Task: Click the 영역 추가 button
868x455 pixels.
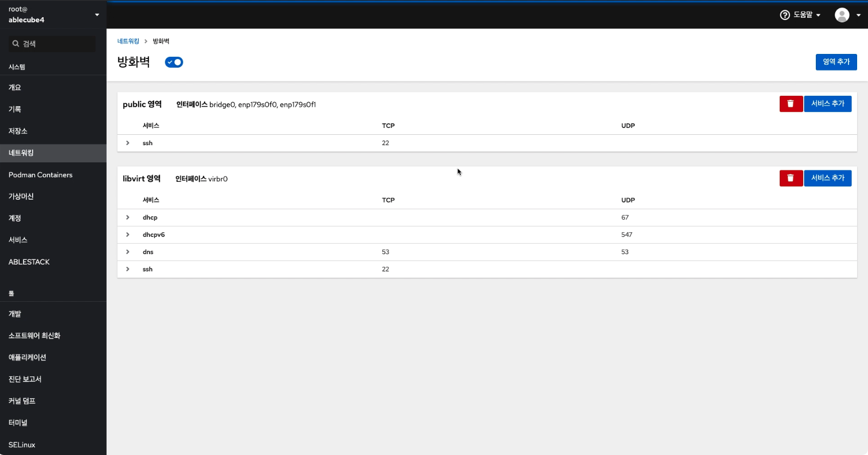Action: click(836, 62)
